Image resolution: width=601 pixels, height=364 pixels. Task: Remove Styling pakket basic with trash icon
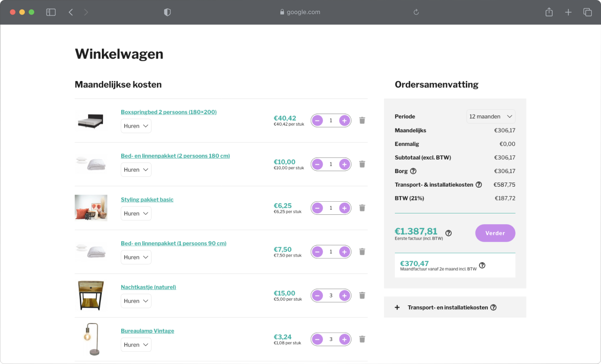(362, 208)
